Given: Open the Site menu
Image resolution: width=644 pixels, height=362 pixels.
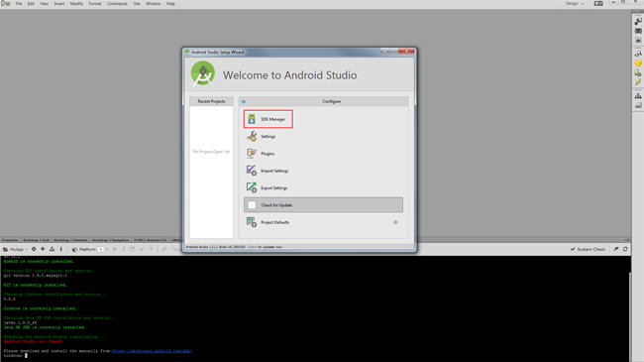Looking at the screenshot, I should (137, 4).
